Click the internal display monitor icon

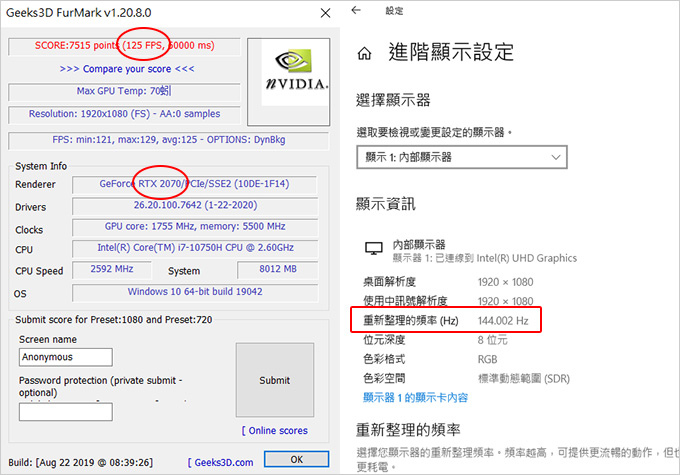(x=373, y=248)
